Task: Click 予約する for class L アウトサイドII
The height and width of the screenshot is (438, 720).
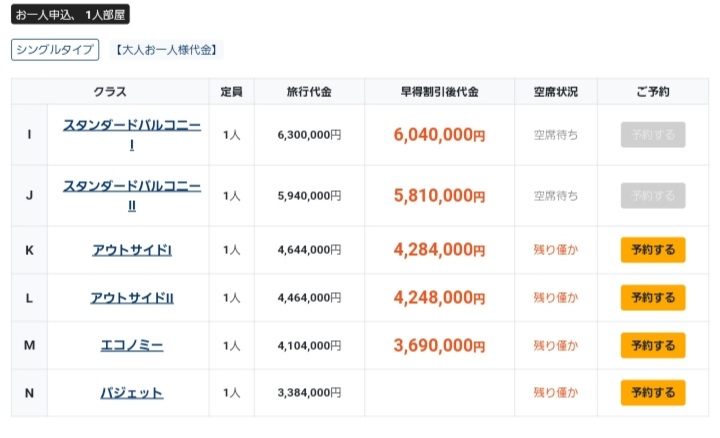Action: coord(653,298)
